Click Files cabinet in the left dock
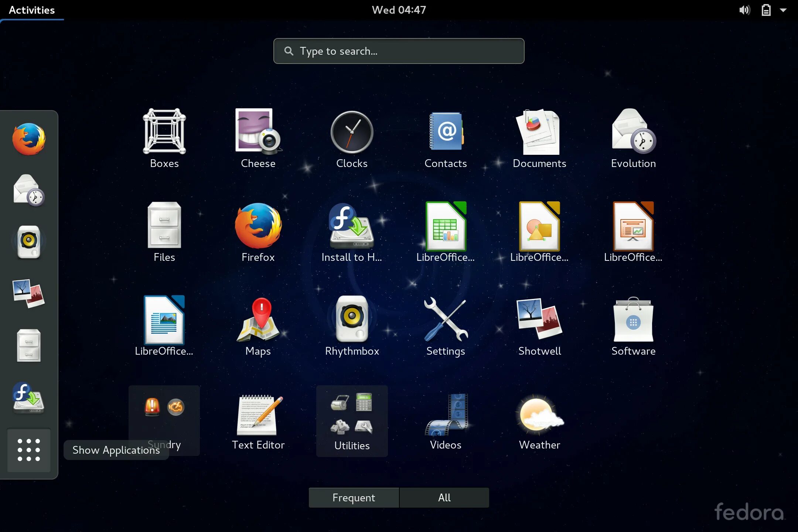The image size is (798, 532). pos(29,345)
